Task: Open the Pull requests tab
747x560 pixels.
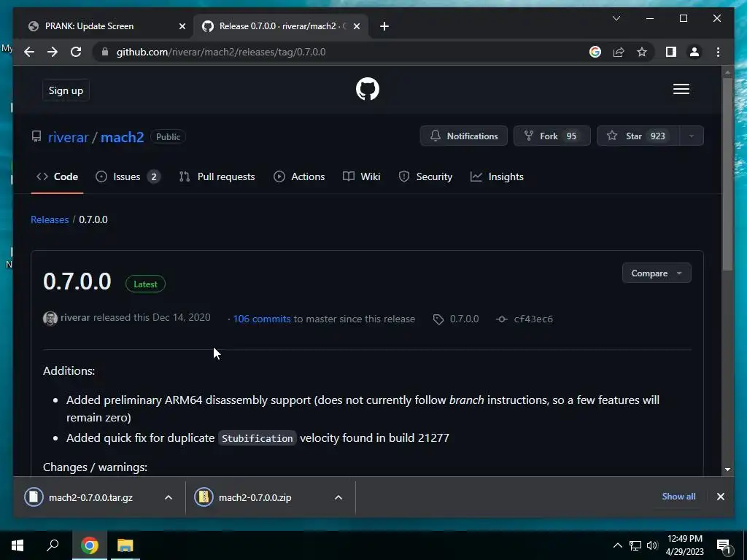Action: pos(217,176)
